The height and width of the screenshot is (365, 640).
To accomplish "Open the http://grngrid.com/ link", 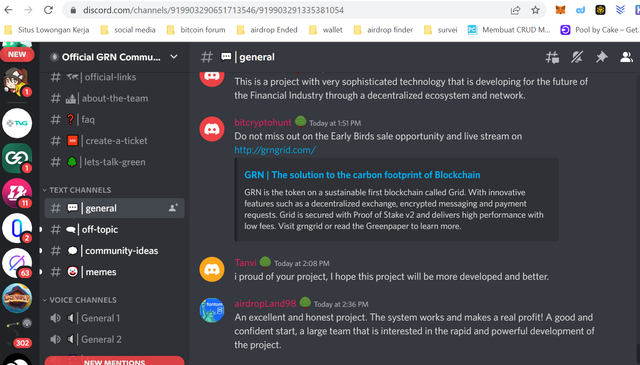I will coord(275,150).
